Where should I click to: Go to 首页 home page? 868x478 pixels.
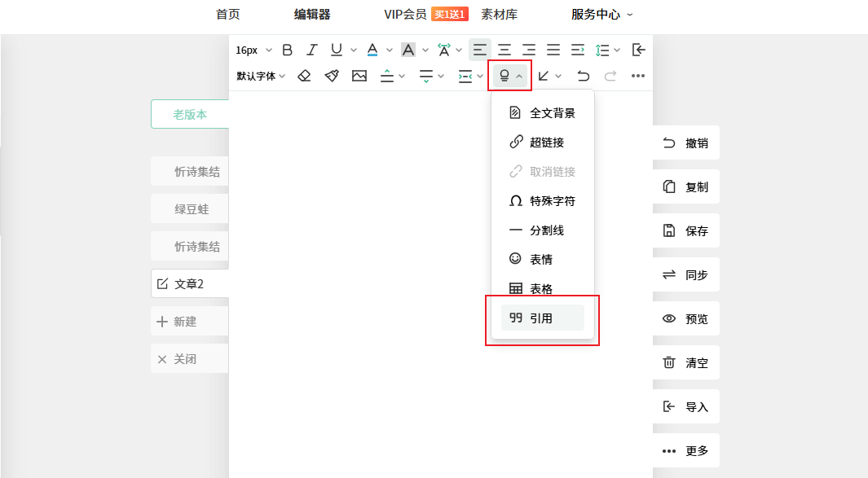228,15
